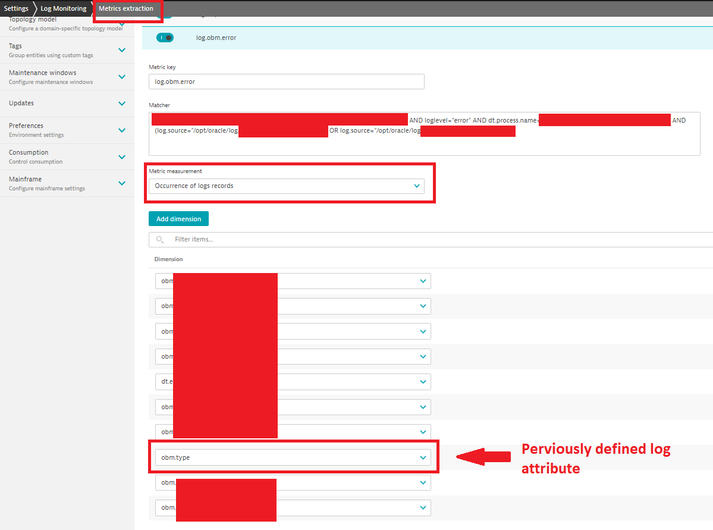Expand Topology model chevron in sidebar
This screenshot has height=530, width=713.
[x=122, y=23]
